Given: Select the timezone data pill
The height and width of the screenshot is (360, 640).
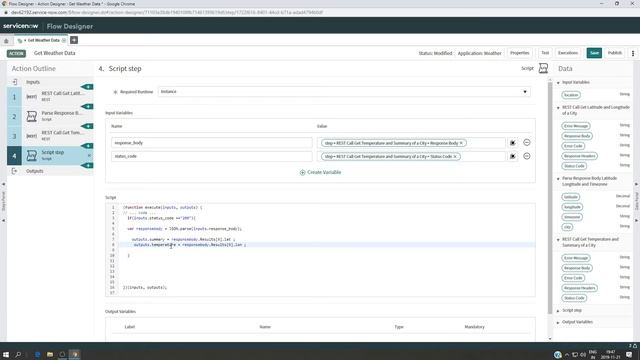Looking at the screenshot, I should click(x=572, y=217).
